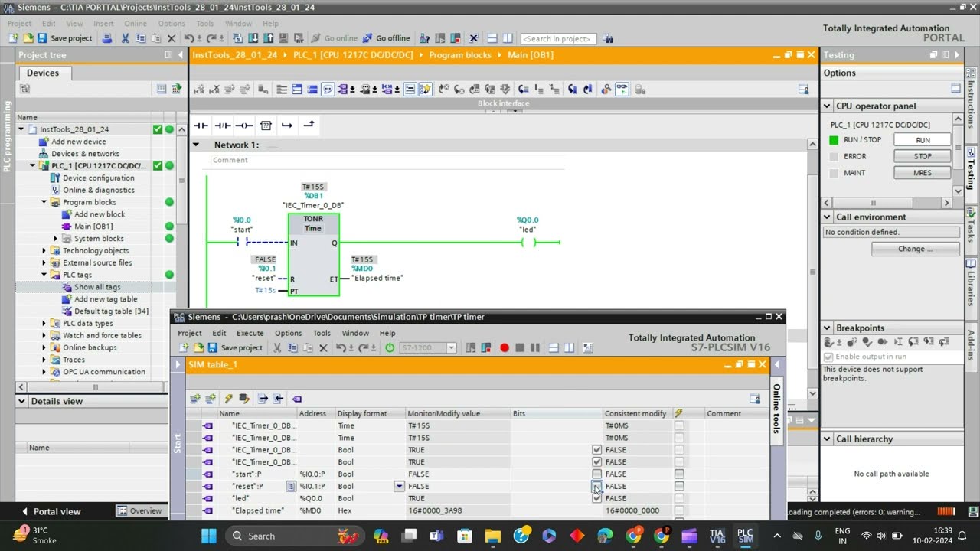
Task: Click the STOP button on CPU operator panel
Action: click(923, 156)
